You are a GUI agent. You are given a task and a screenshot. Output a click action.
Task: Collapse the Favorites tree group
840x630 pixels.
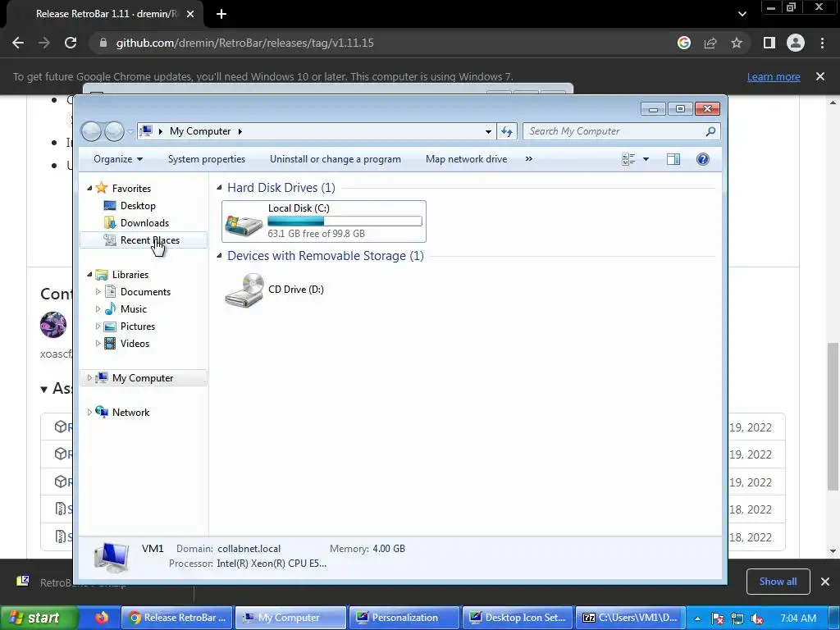coord(89,188)
